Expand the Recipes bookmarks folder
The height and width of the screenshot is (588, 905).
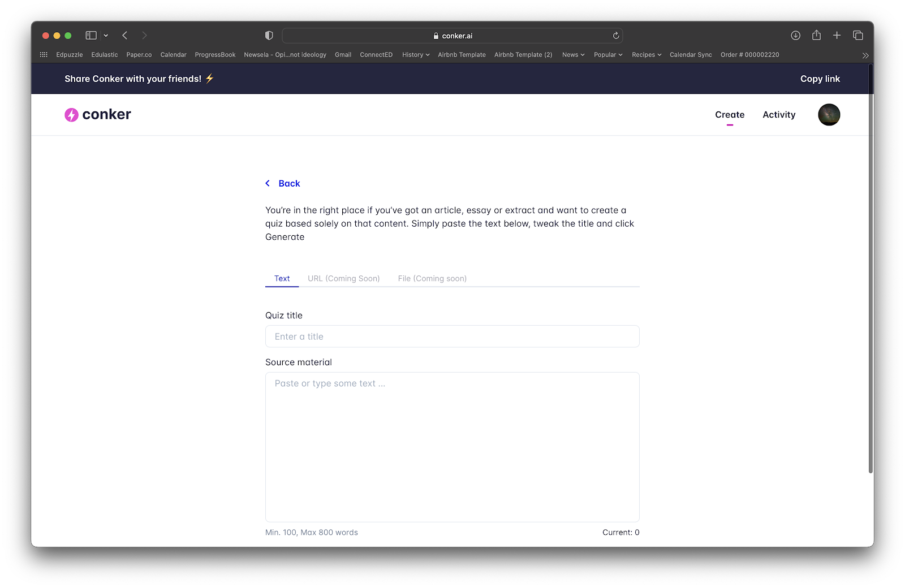647,55
